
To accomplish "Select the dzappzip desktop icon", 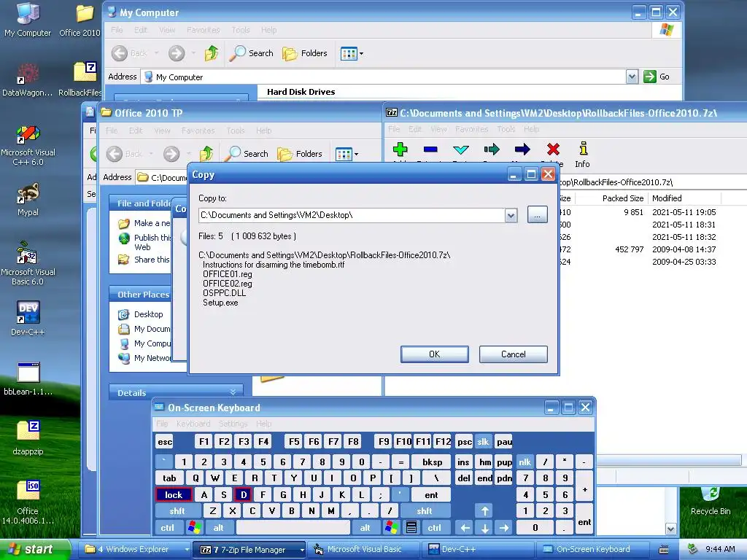I will pos(28,438).
